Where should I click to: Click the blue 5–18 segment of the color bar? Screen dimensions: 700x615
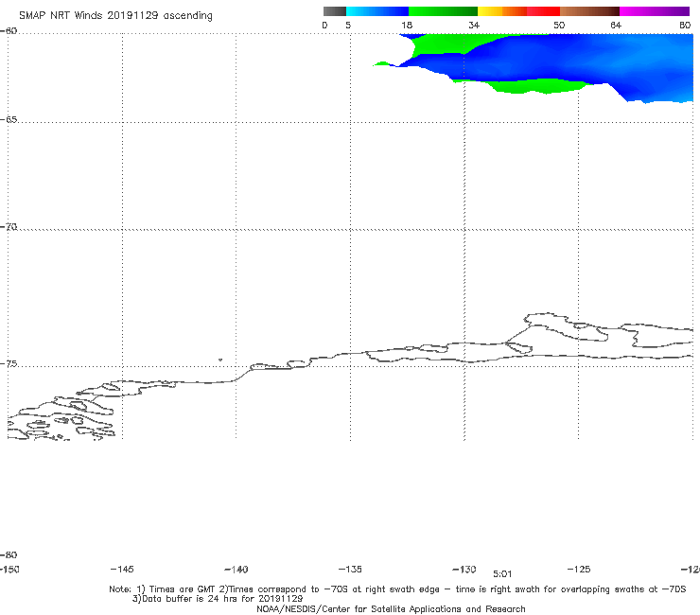[x=377, y=11]
